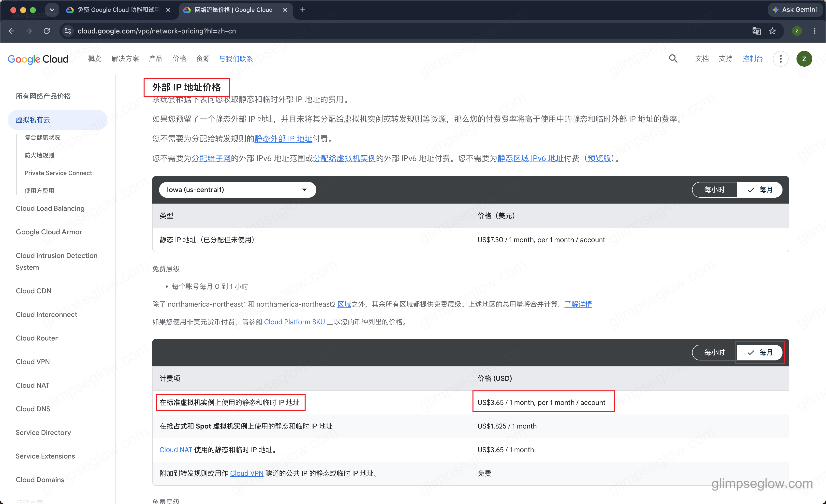Open 文档 in header
This screenshot has height=504, width=826.
(x=702, y=59)
